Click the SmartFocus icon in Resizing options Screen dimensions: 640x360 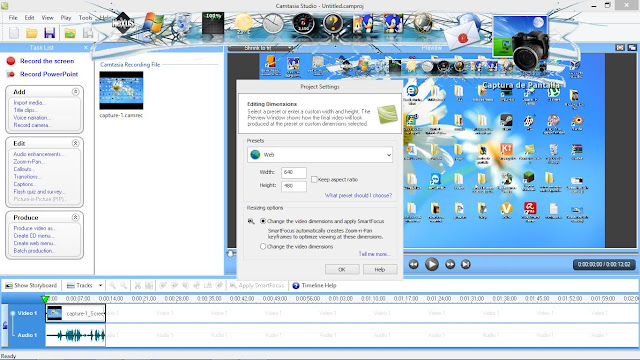pos(251,221)
